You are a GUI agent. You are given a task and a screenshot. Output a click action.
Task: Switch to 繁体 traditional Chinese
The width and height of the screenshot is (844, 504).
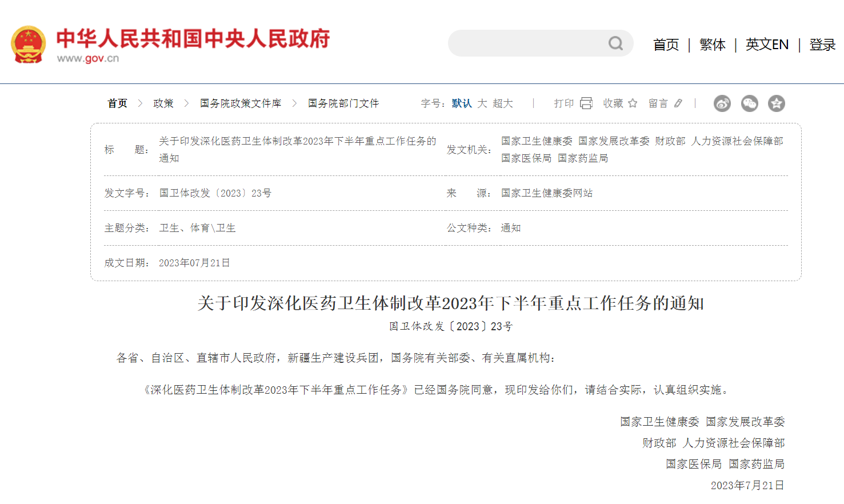pos(712,45)
